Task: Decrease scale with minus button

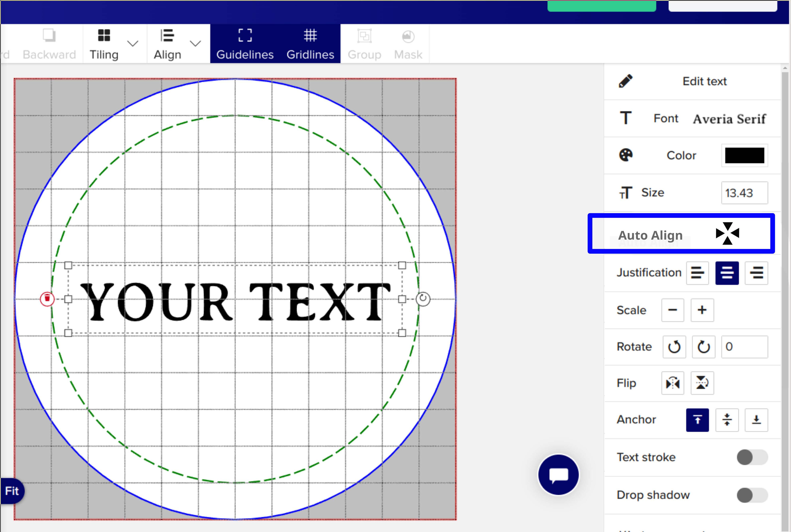Action: tap(673, 310)
